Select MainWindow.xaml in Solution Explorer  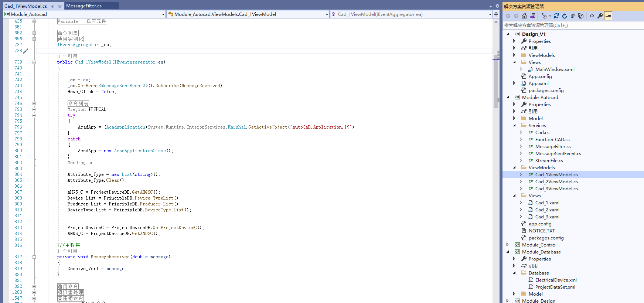[x=555, y=69]
